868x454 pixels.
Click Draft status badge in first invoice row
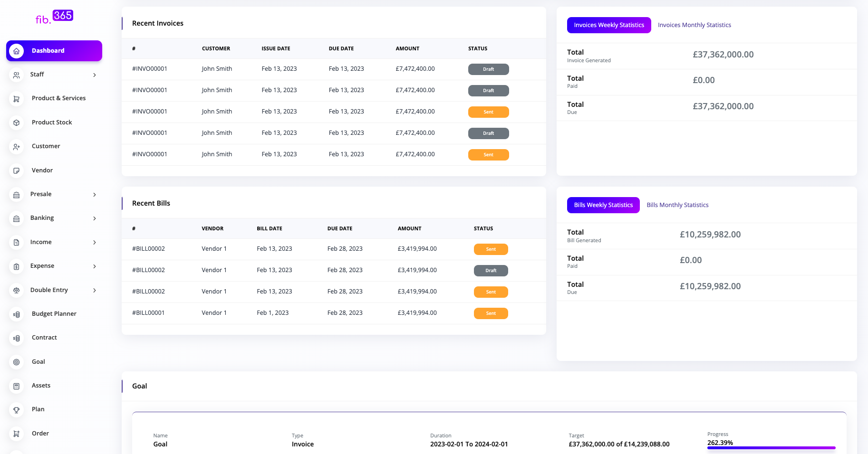coord(488,69)
